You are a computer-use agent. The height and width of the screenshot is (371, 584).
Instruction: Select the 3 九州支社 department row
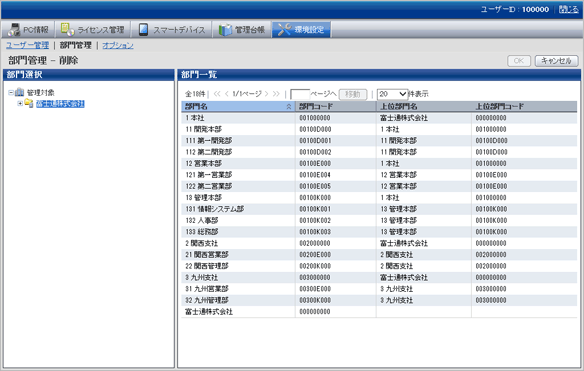click(379, 278)
